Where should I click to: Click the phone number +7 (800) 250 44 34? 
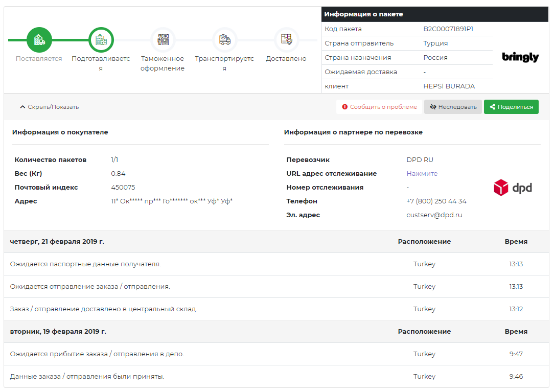tap(436, 201)
